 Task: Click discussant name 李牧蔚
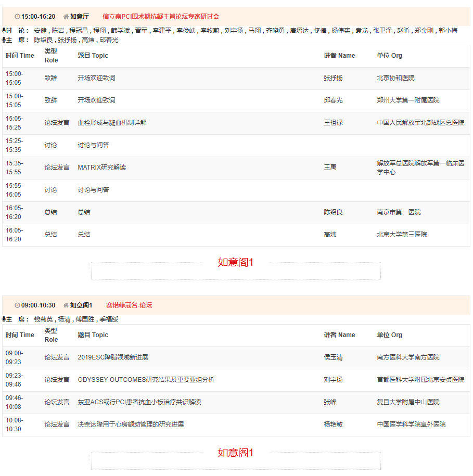[210, 30]
